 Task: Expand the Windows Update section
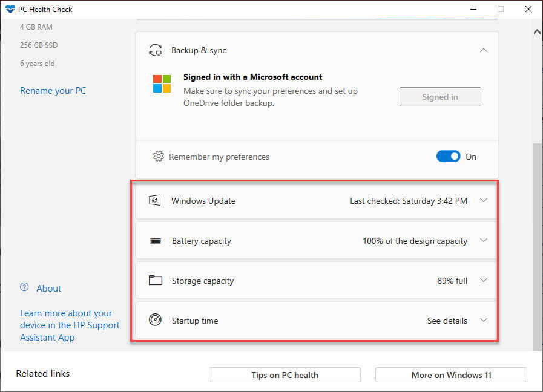(483, 201)
